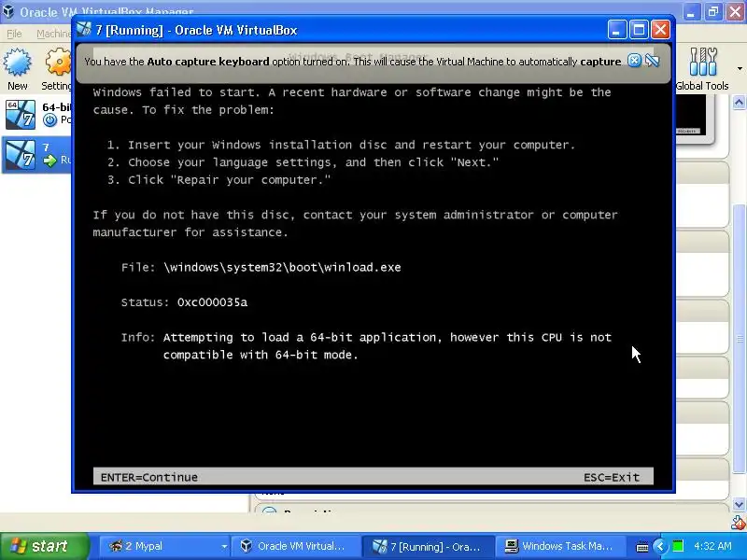Select the running VM named 7

pos(37,154)
